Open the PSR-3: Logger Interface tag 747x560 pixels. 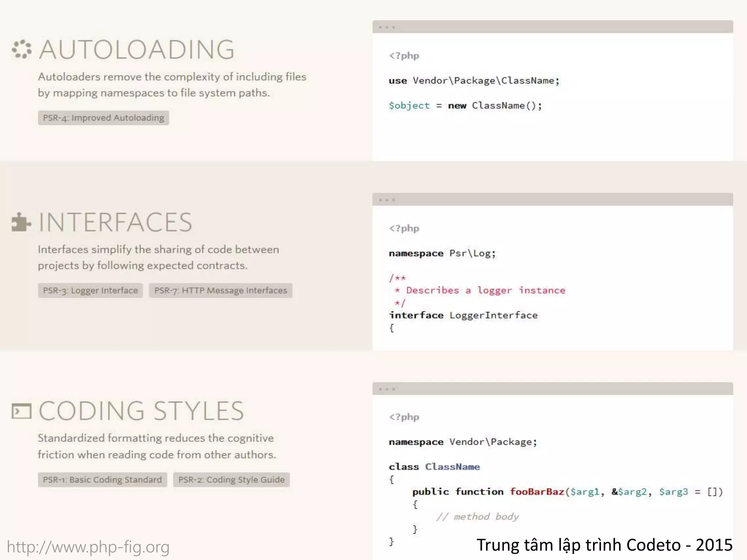pos(90,291)
